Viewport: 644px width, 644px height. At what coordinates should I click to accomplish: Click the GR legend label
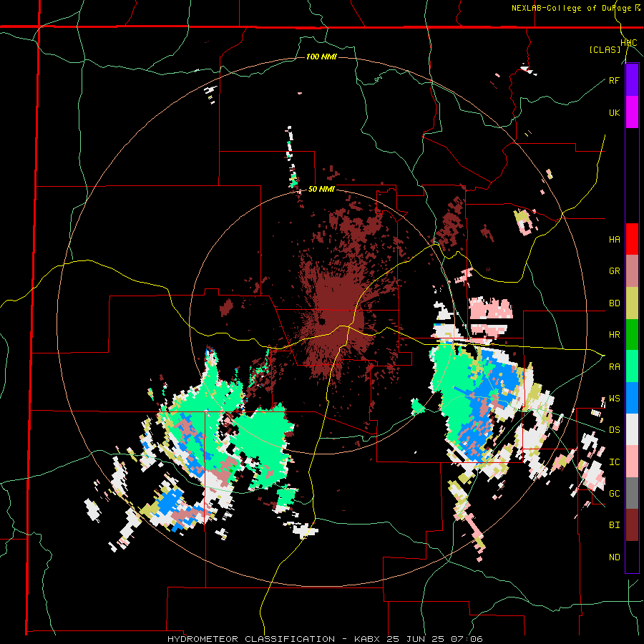(x=614, y=271)
